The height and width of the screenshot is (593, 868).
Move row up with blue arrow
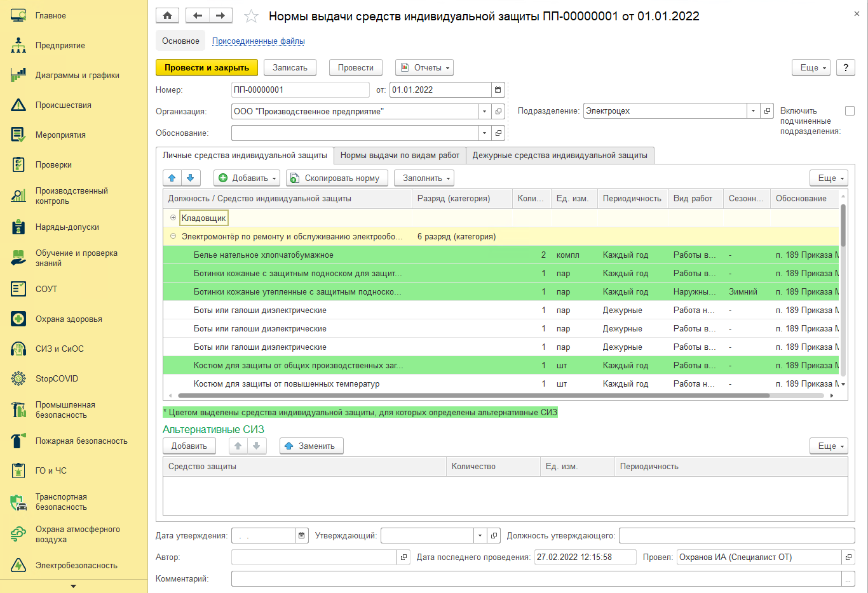click(x=172, y=178)
